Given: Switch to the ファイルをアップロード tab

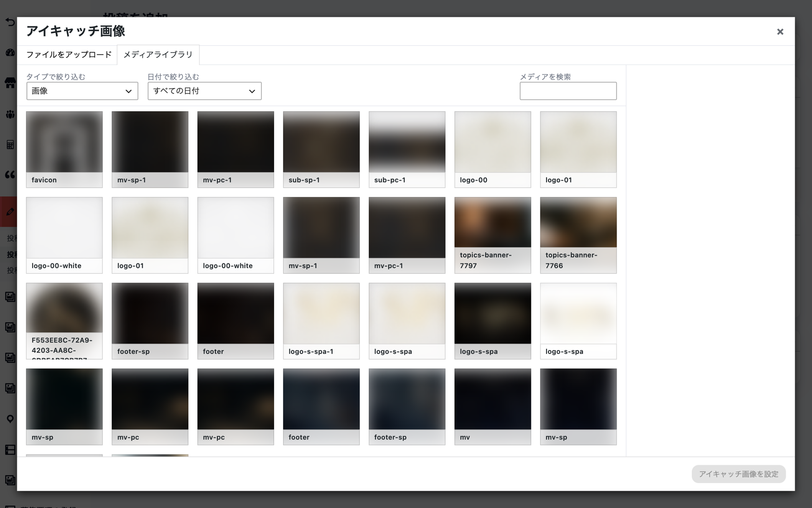Looking at the screenshot, I should [x=69, y=55].
